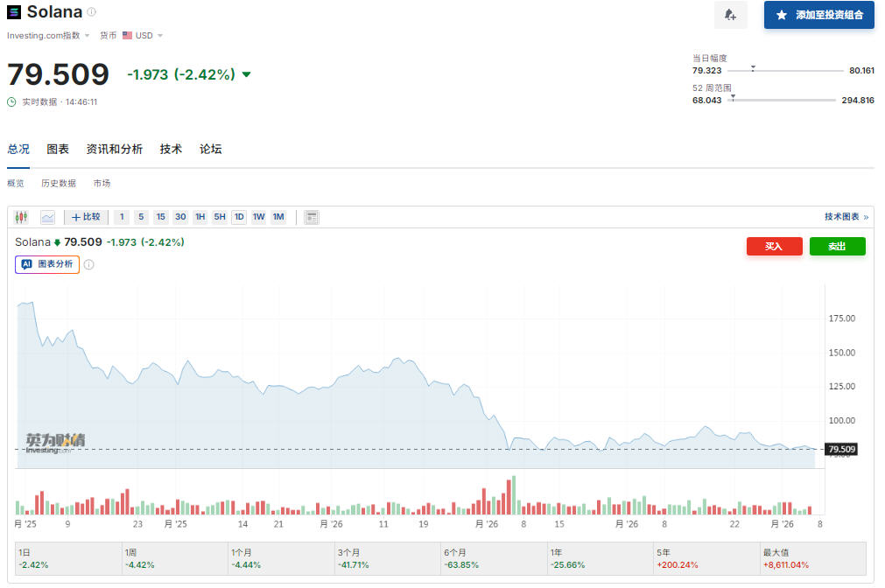Switch to area chart type
This screenshot has height=588, width=885.
[47, 217]
